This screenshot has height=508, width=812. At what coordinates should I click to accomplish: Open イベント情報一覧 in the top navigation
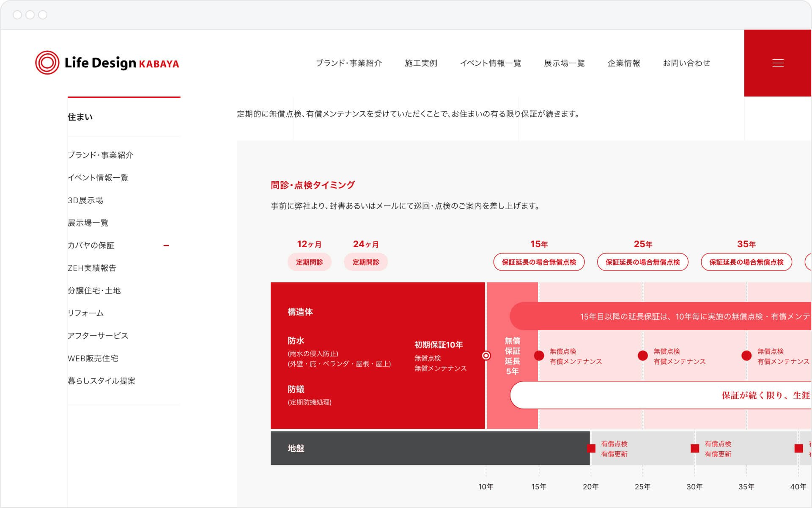[x=490, y=63]
